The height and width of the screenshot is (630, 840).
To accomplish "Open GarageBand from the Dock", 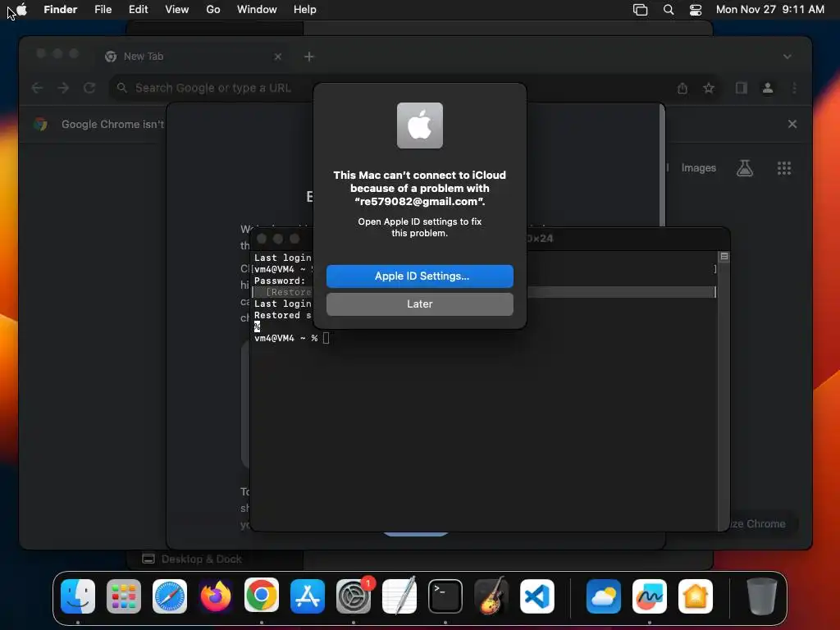I will tap(491, 596).
